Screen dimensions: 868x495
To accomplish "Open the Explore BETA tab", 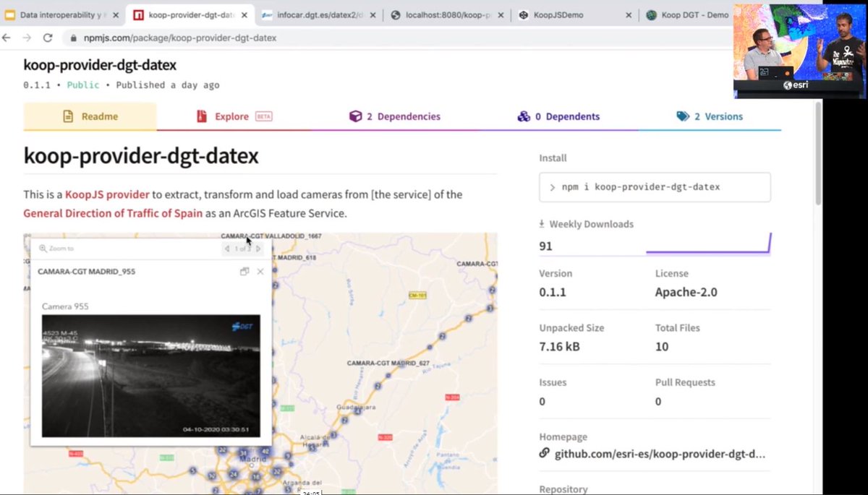I will (x=234, y=116).
